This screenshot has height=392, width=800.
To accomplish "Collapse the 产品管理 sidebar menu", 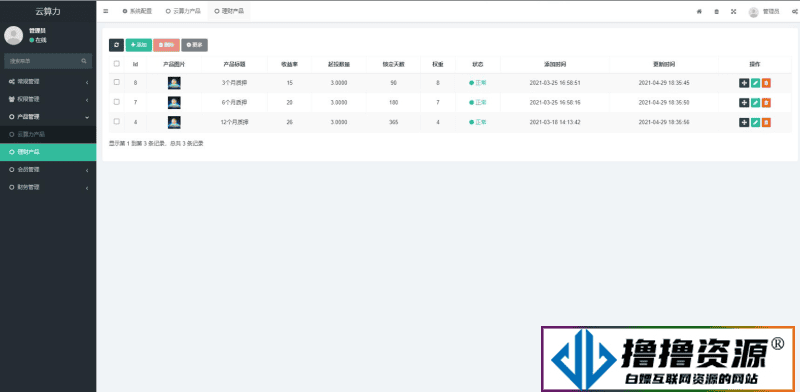I will tap(48, 117).
